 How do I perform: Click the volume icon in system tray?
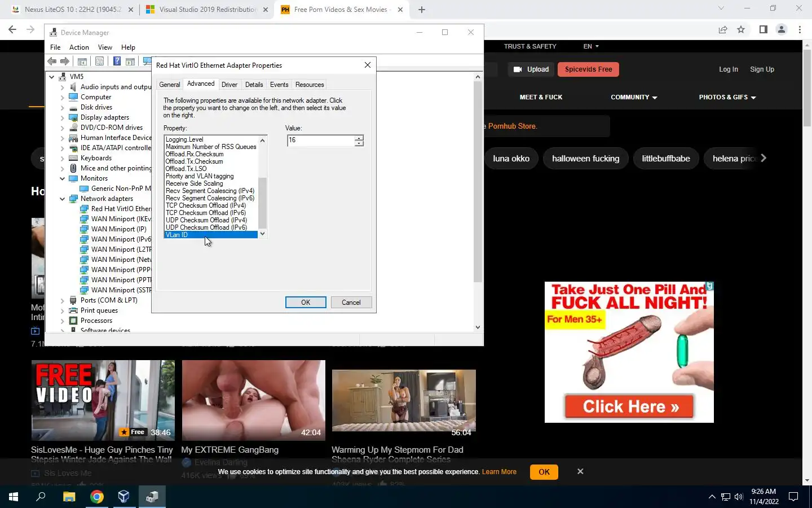click(x=739, y=497)
